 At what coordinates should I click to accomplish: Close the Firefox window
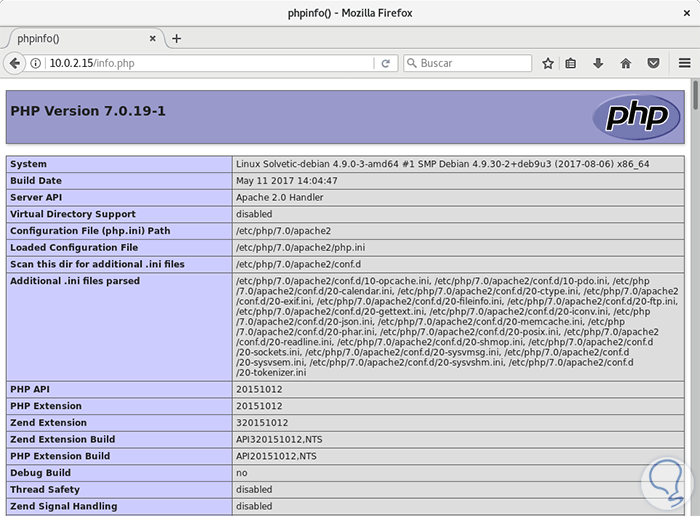point(687,13)
